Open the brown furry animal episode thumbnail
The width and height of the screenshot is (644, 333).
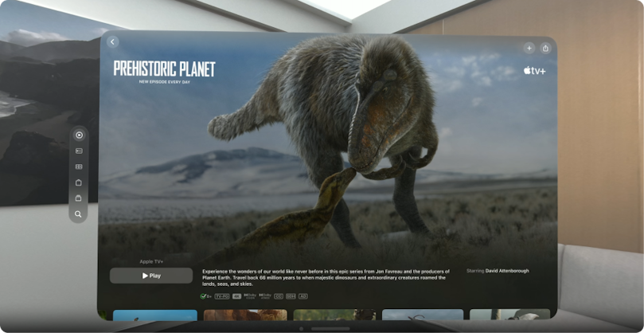[x=245, y=315]
